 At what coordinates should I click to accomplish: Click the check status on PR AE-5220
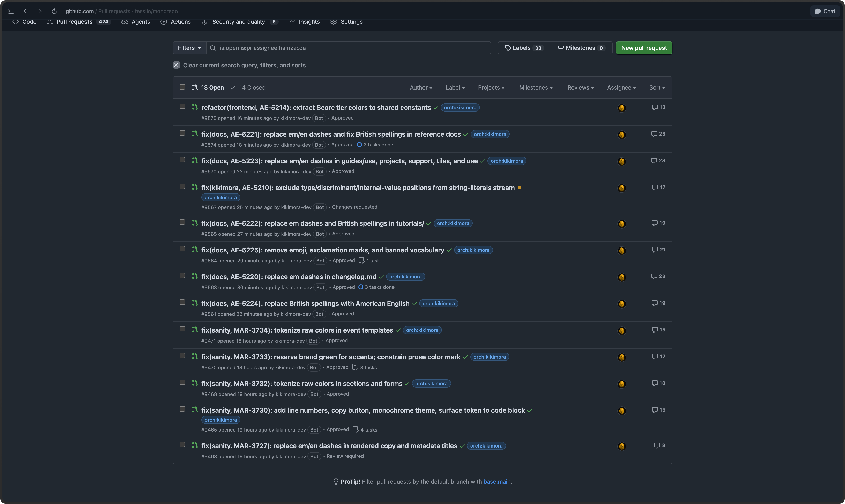tap(381, 277)
